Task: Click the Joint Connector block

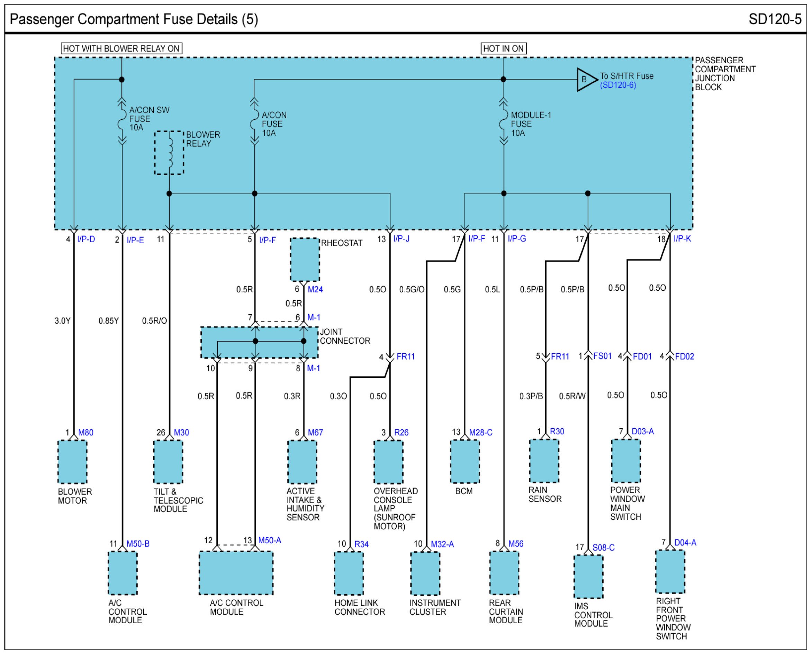Action: point(259,342)
